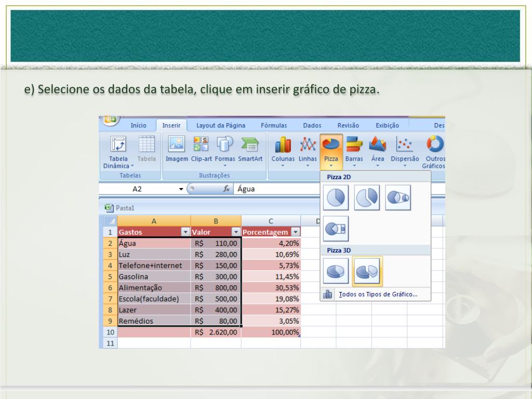Open the Valor column filter dropdown
This screenshot has height=399, width=532.
click(236, 232)
